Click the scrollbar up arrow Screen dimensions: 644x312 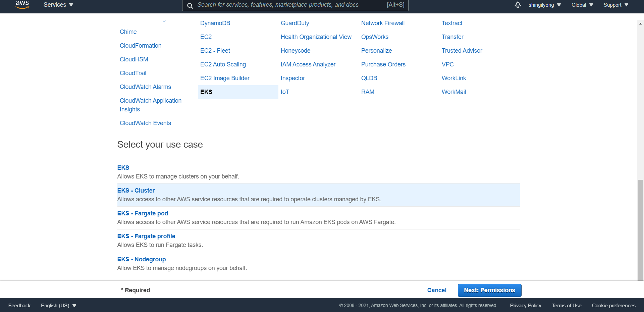coord(640,23)
